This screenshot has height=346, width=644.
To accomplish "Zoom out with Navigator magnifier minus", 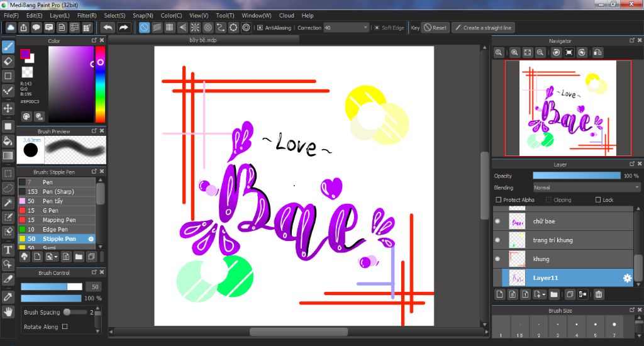I will (540, 53).
